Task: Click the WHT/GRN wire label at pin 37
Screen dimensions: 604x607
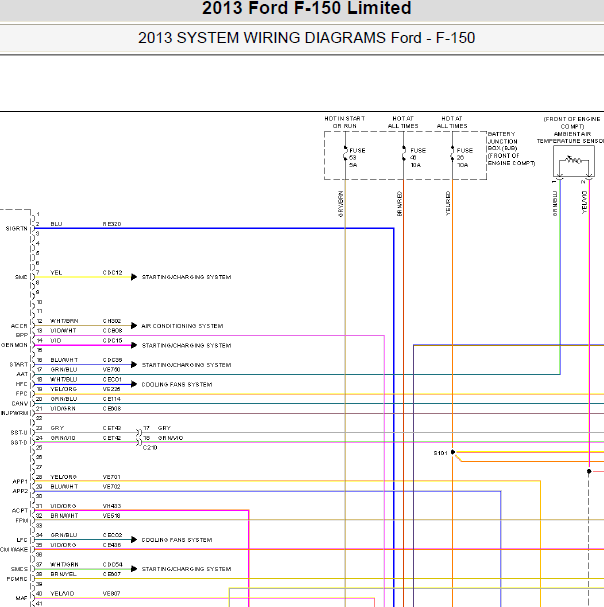Action: click(x=64, y=564)
